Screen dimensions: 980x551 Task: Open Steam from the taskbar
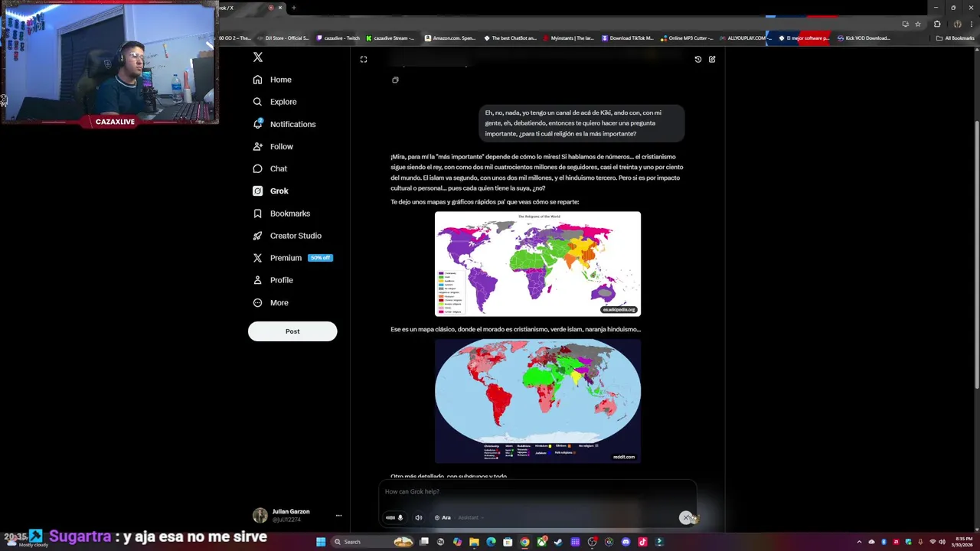tap(558, 542)
